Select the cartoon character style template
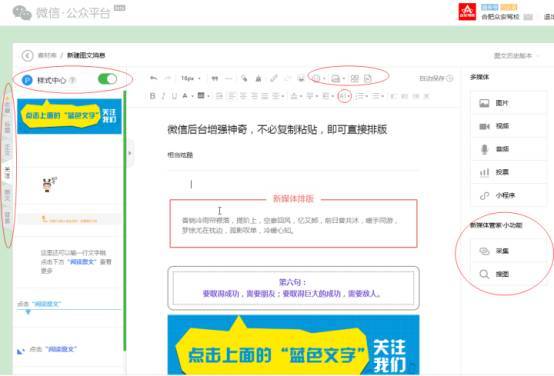This screenshot has height=376, width=554. click(49, 184)
